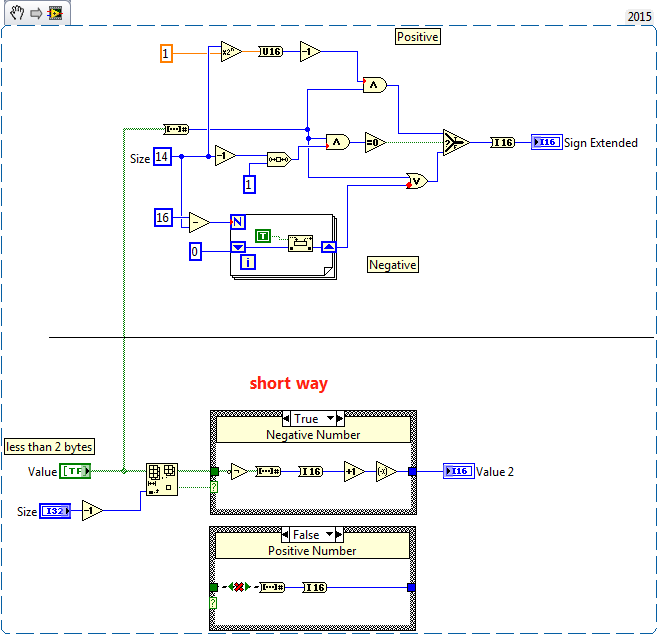Select the decrement node wired to Size 14

225,156
